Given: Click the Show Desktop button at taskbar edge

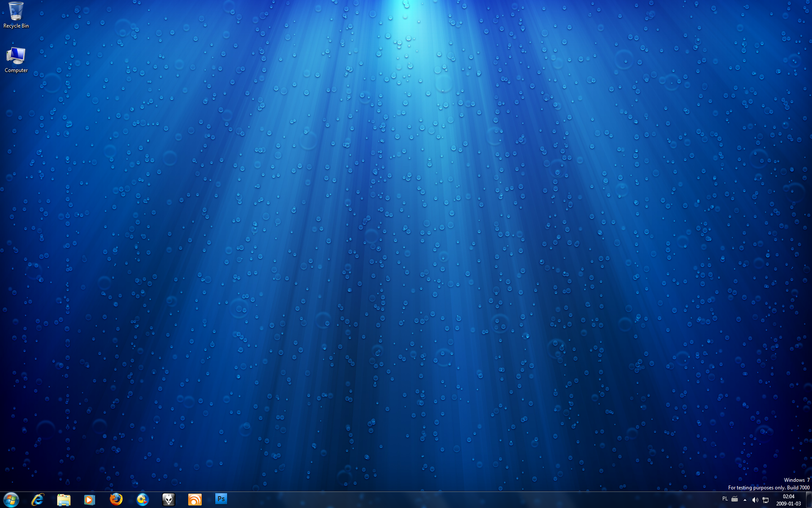Looking at the screenshot, I should pos(809,500).
